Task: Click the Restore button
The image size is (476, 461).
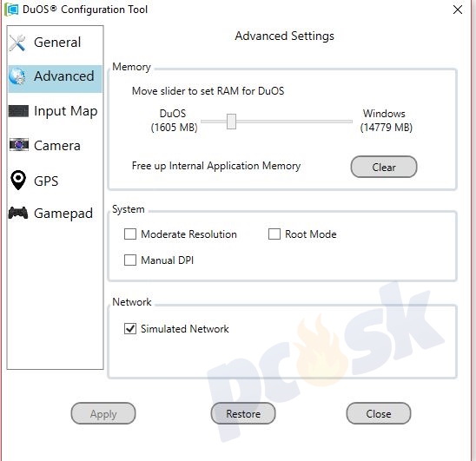Action: point(243,413)
